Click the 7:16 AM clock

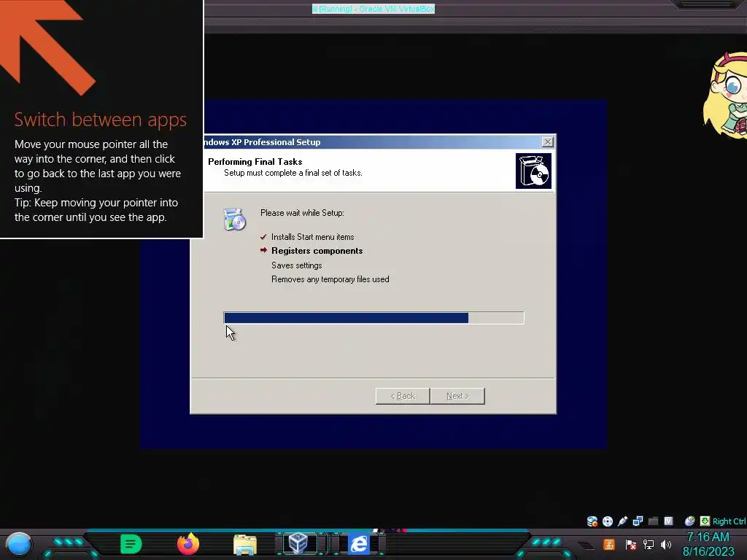(708, 537)
